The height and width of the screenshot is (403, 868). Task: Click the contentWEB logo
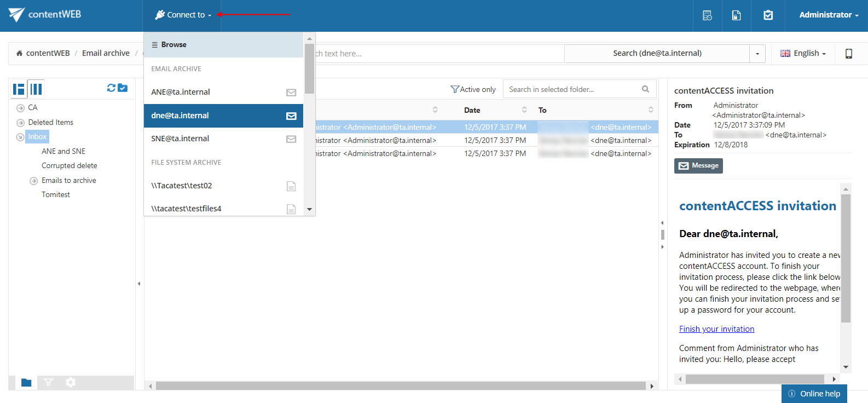(x=45, y=15)
